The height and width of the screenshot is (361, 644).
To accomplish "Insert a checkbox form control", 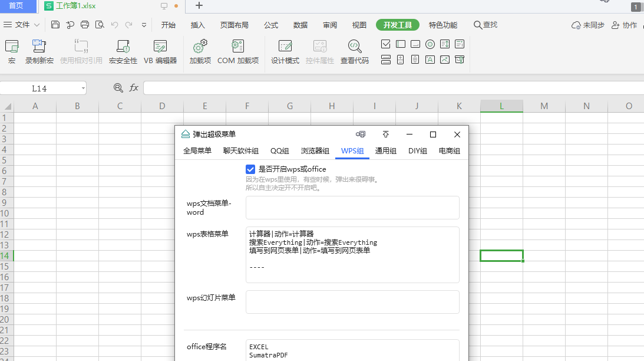I will (x=386, y=44).
